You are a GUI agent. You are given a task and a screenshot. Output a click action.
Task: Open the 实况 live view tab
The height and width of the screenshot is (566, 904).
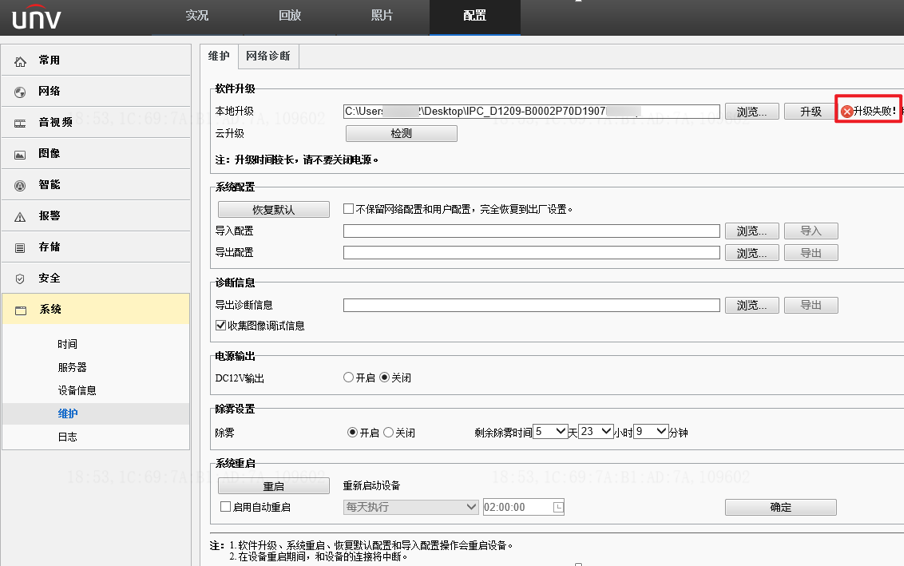[x=197, y=16]
